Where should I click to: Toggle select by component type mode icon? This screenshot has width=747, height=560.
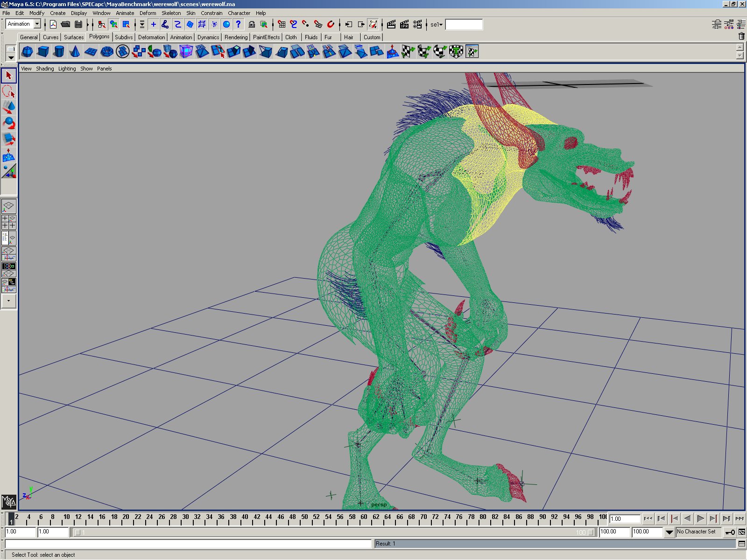point(126,24)
